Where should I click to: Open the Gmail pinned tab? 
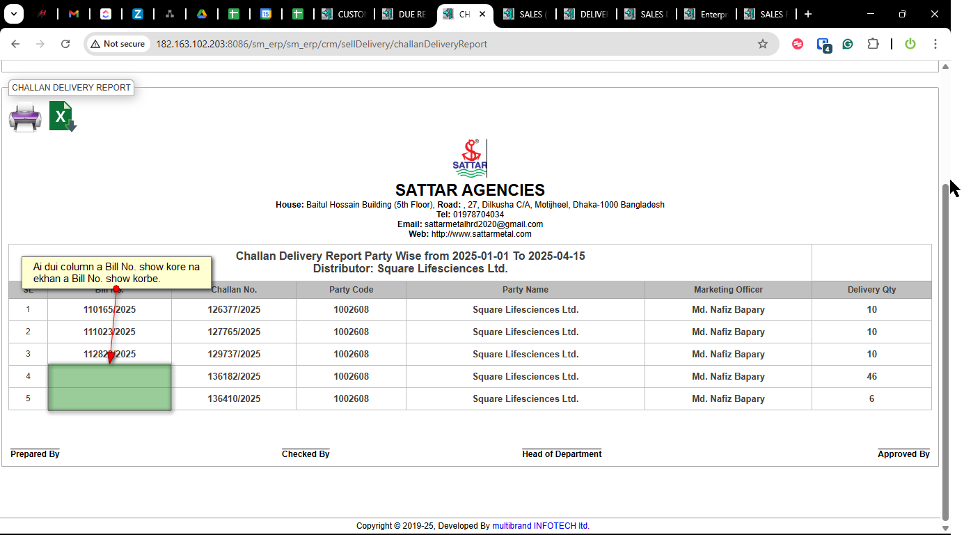74,14
